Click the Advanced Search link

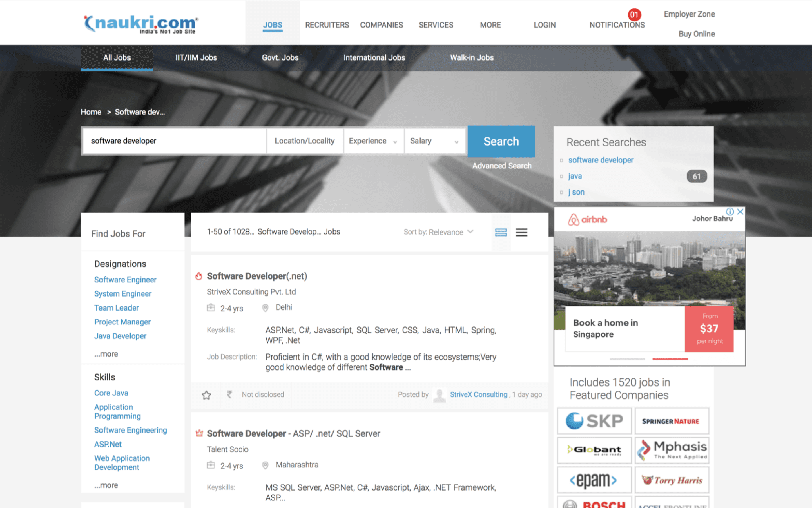point(502,166)
